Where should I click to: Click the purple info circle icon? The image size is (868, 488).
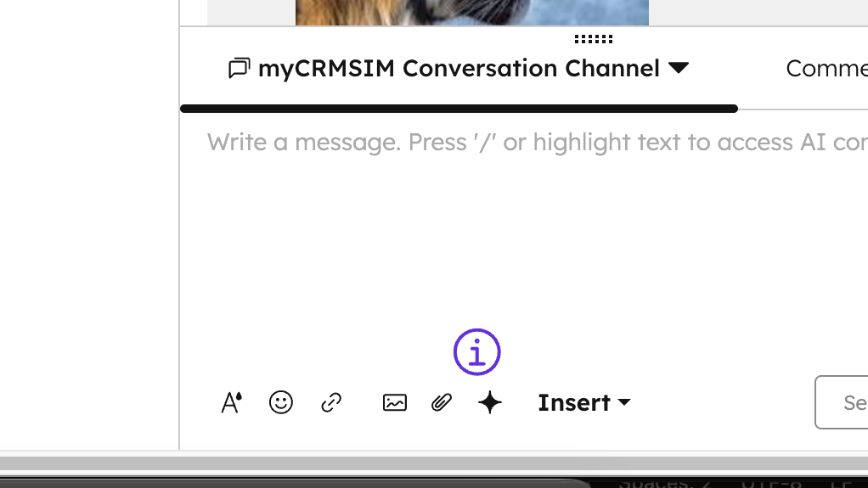tap(476, 352)
